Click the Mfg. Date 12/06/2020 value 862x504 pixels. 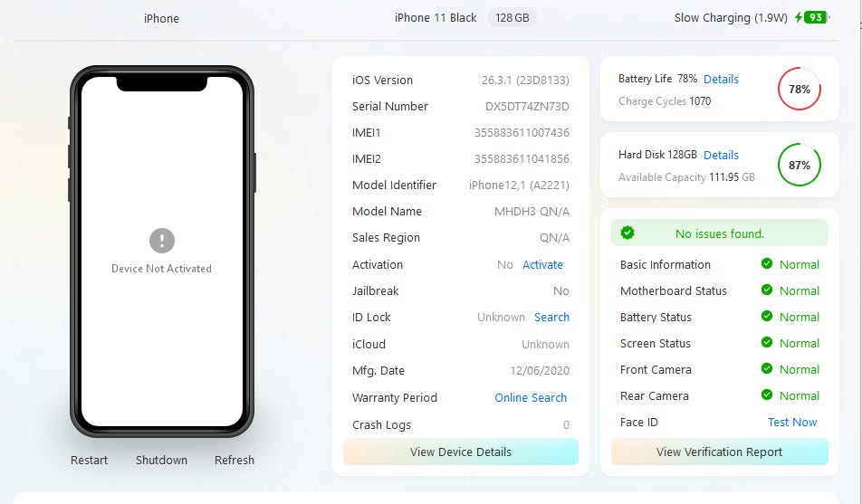point(540,370)
